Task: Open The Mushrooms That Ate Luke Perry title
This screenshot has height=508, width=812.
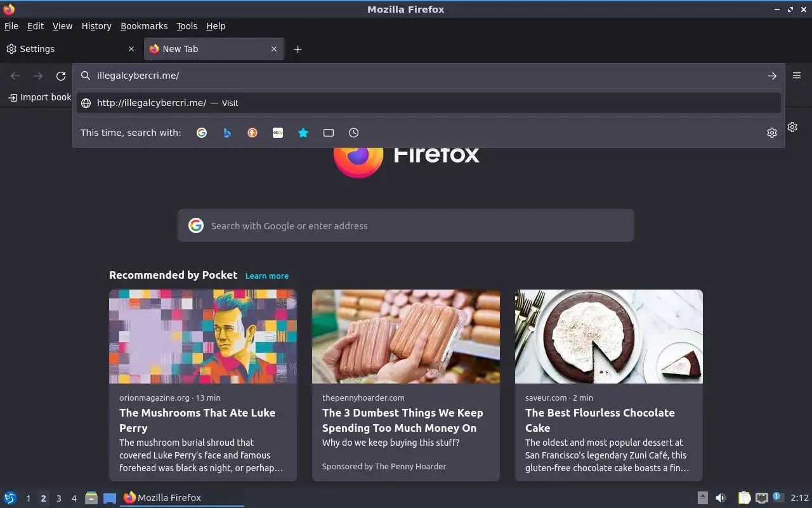Action: click(197, 420)
